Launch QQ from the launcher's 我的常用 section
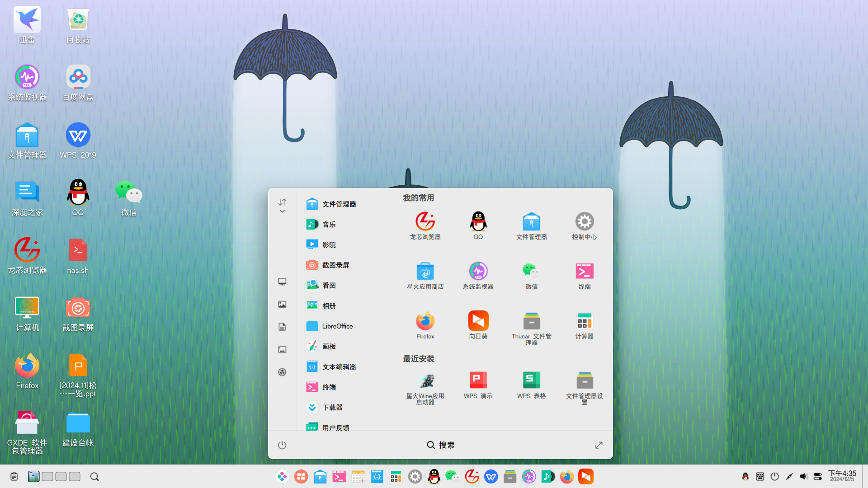 (x=478, y=225)
